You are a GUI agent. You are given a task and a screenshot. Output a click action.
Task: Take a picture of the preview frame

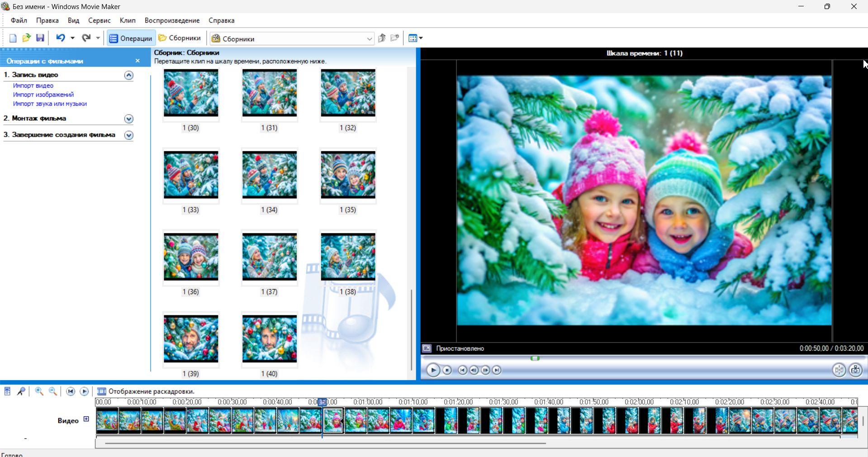[855, 370]
